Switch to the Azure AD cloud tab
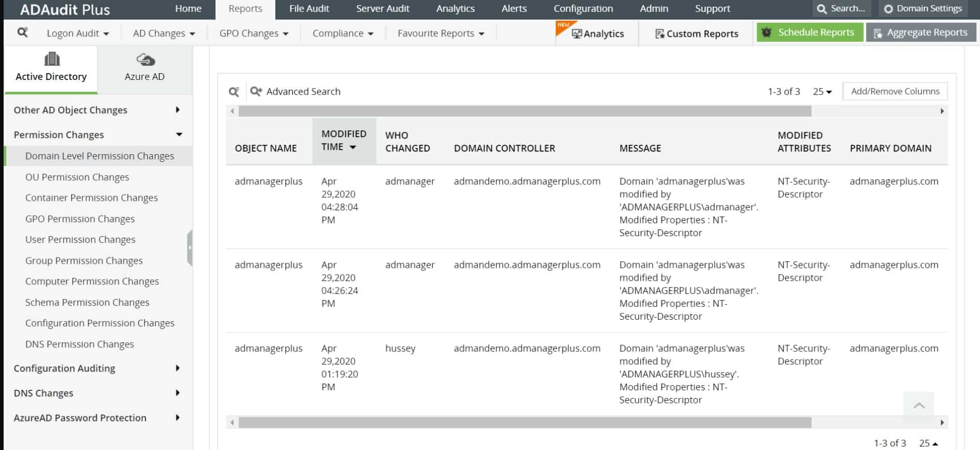Image resolution: width=980 pixels, height=450 pixels. pos(144,69)
